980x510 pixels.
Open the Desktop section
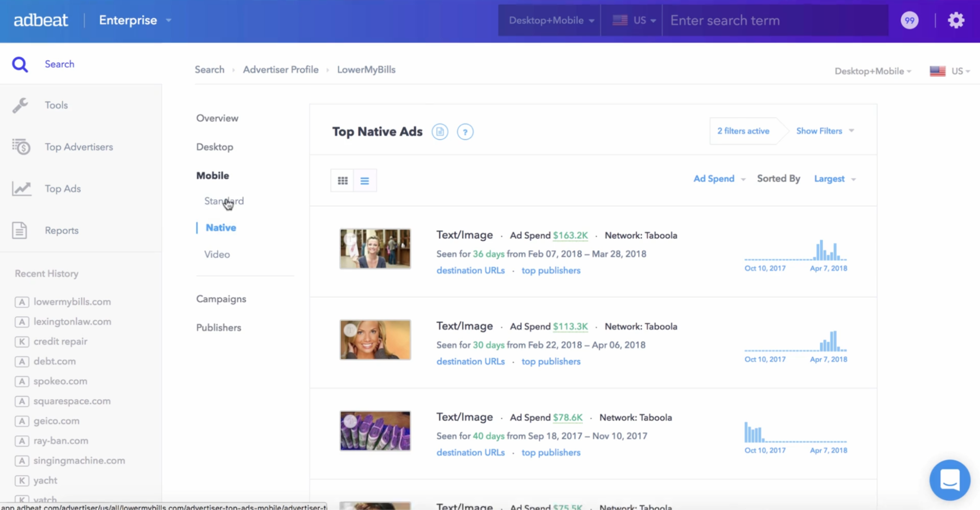pyautogui.click(x=215, y=147)
